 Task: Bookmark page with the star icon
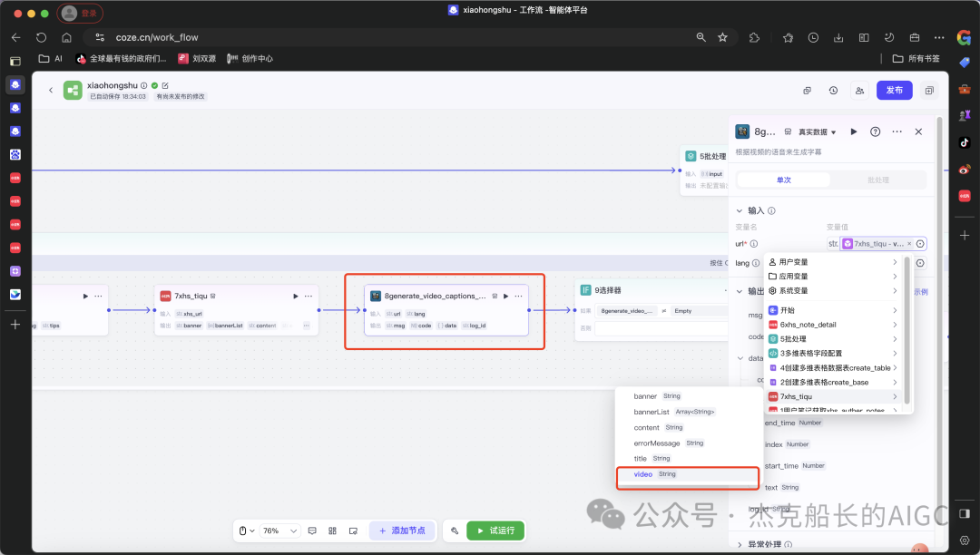tap(722, 37)
